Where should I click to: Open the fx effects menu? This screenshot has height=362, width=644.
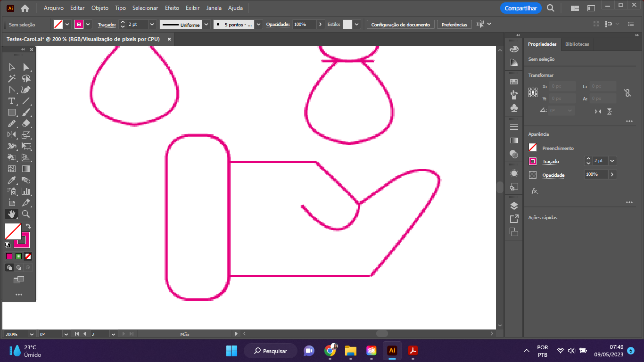click(x=535, y=191)
